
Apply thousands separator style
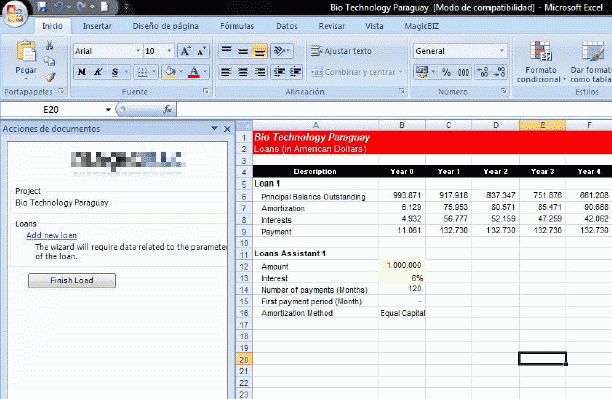click(463, 72)
